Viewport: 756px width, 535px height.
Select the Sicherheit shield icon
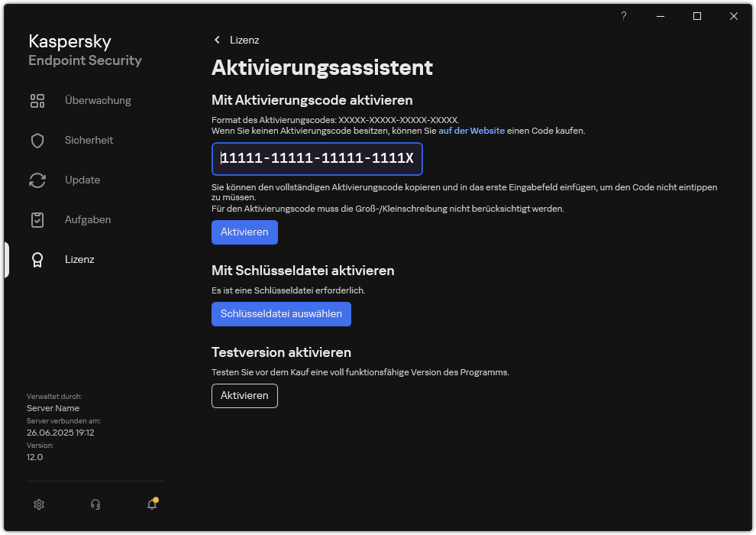37,140
